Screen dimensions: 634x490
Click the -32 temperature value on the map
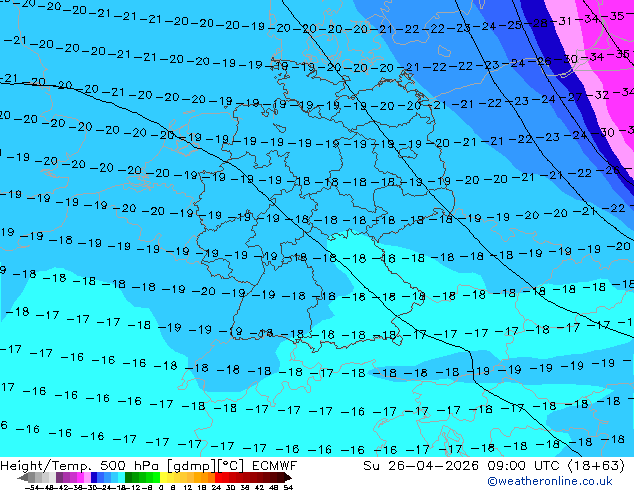point(598,95)
